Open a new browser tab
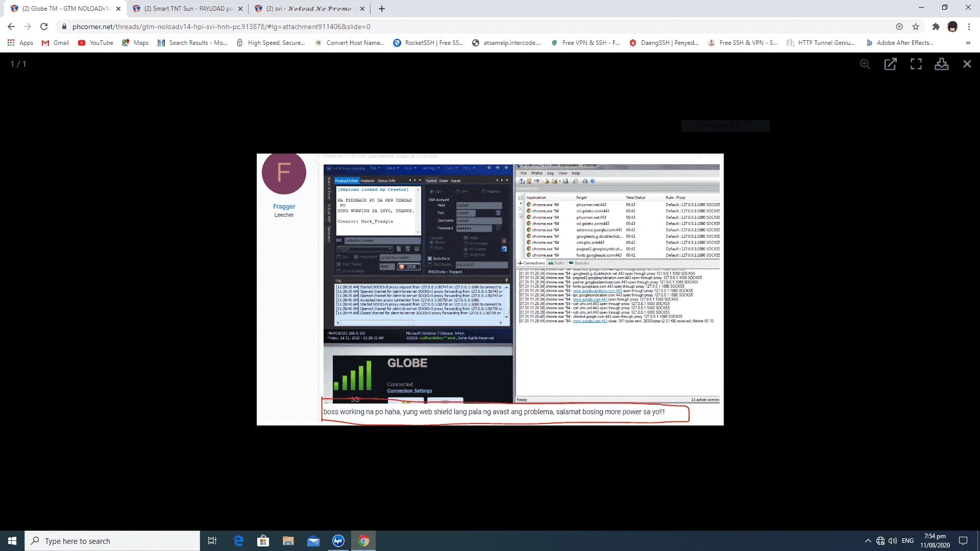 (x=382, y=9)
